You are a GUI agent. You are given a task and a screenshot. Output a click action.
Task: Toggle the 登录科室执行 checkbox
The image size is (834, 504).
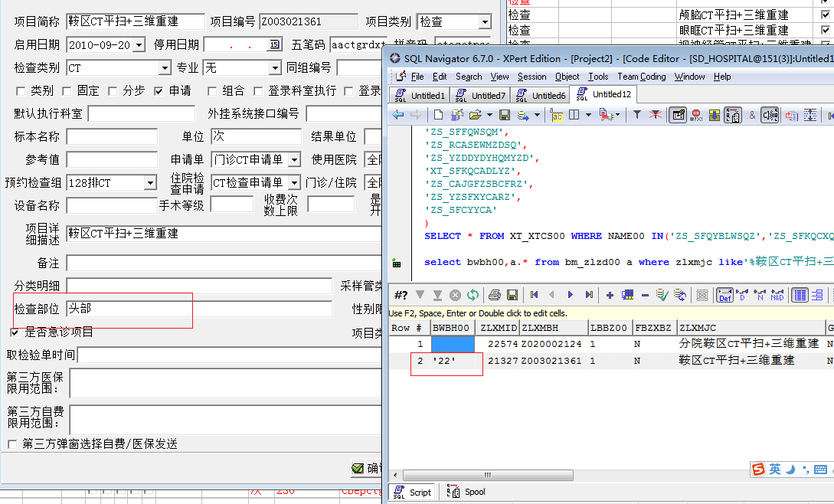coord(258,92)
